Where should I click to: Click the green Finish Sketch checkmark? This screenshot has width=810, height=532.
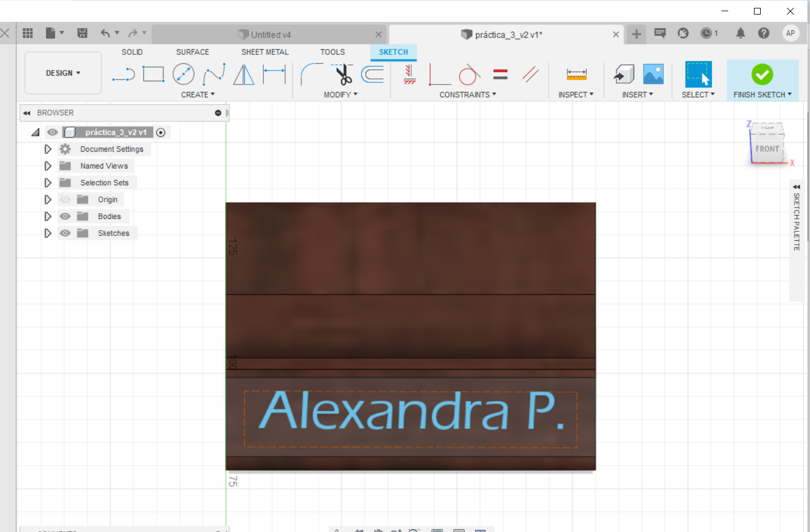click(762, 74)
